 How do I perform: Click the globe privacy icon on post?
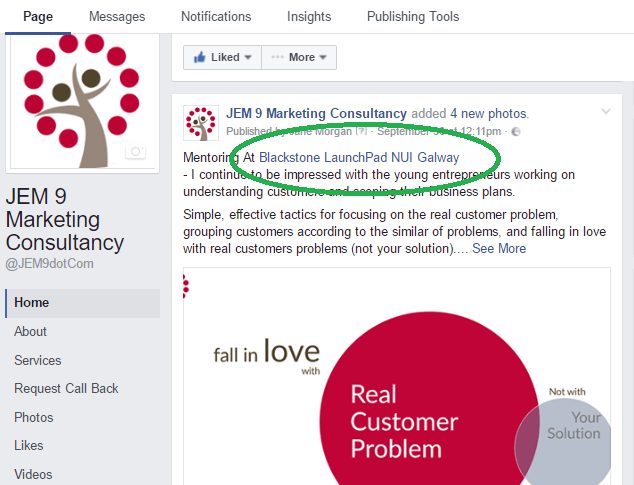(516, 132)
